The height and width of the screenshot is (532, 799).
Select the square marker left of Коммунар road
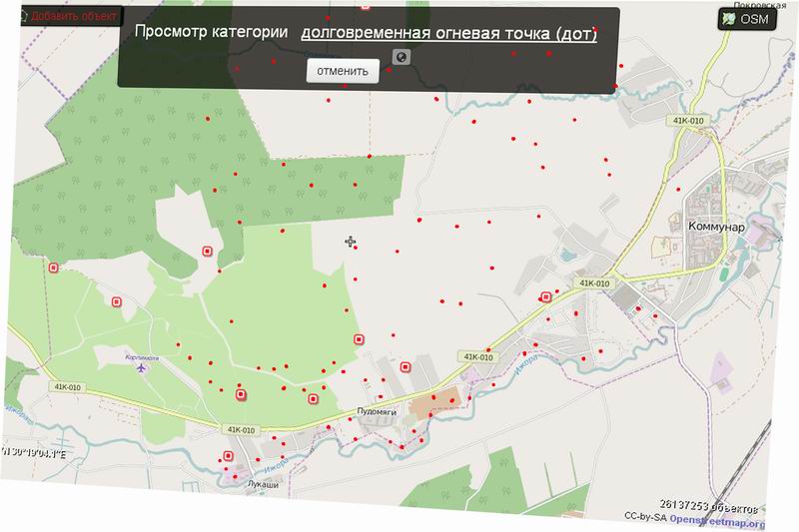[545, 296]
